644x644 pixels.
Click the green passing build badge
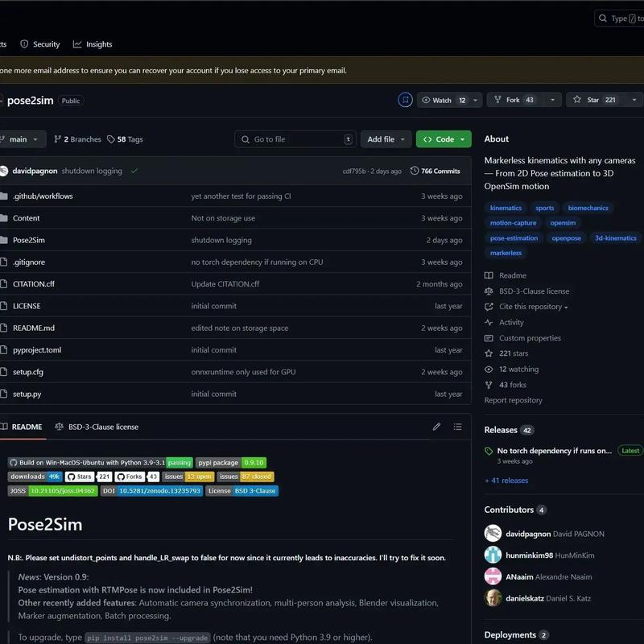(x=180, y=463)
